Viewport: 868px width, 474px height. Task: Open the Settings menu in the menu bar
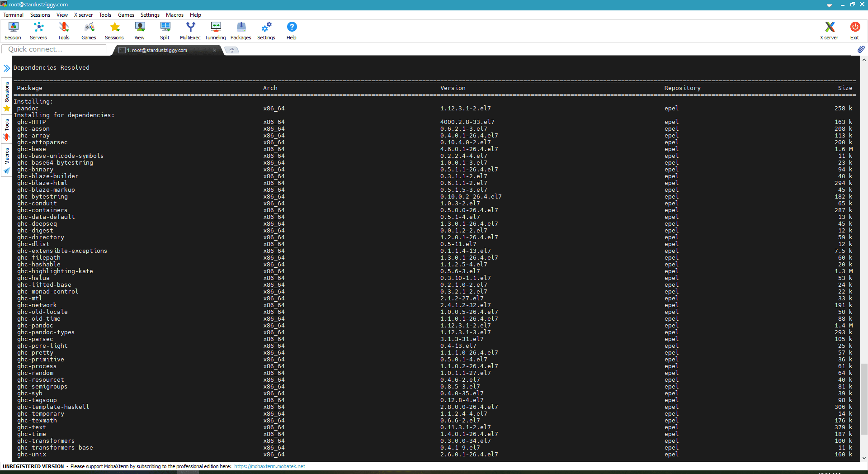tap(150, 15)
